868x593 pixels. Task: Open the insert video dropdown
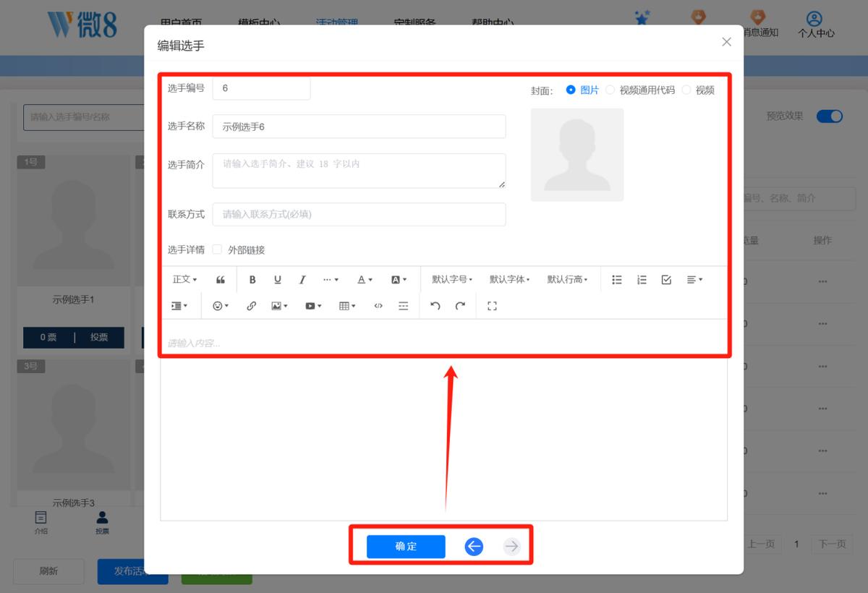(313, 306)
